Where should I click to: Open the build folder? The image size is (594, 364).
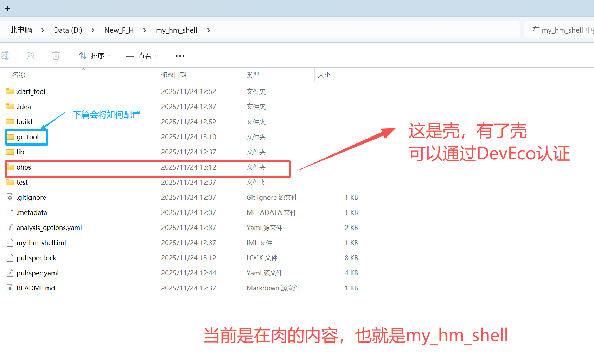[x=23, y=121]
